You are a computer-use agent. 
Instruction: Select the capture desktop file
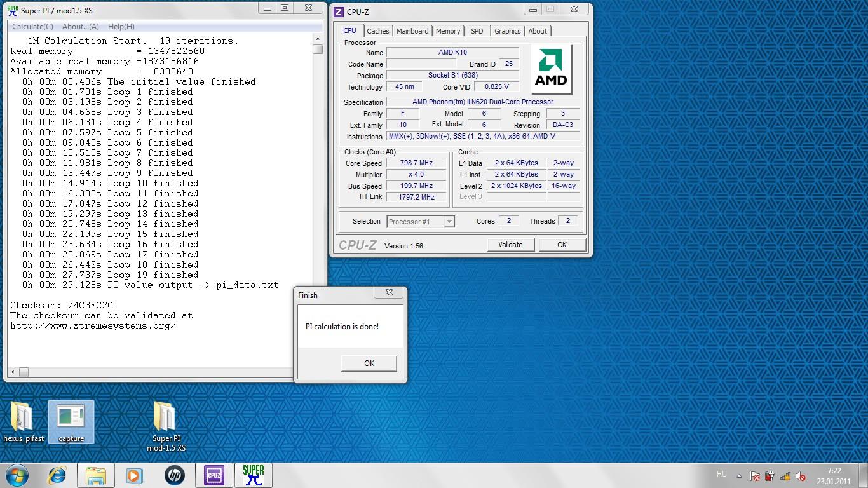tap(71, 421)
